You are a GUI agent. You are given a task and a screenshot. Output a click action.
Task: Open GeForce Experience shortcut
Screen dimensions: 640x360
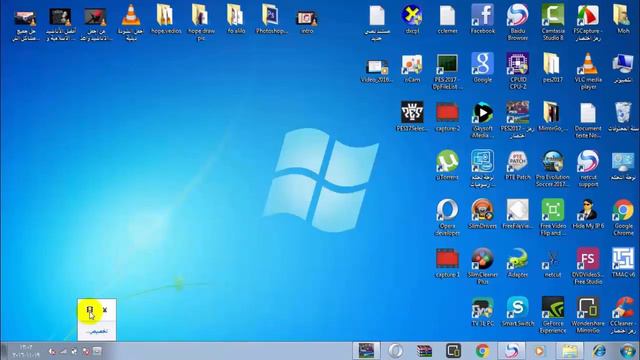[x=553, y=315]
